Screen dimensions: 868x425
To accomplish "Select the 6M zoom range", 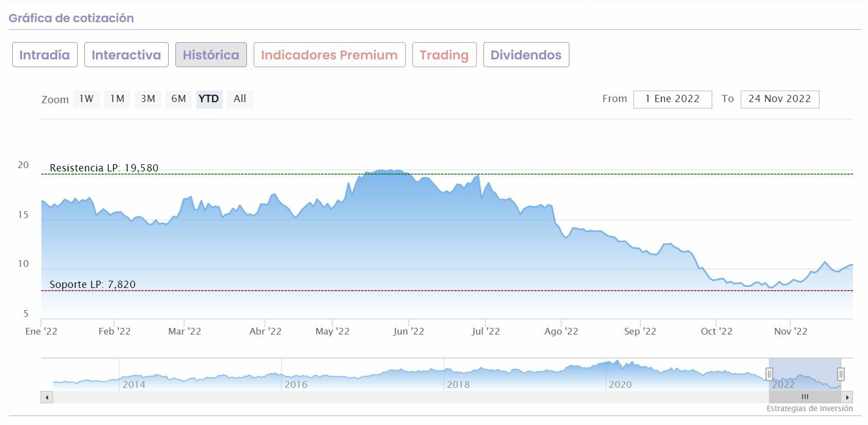I will pos(178,99).
